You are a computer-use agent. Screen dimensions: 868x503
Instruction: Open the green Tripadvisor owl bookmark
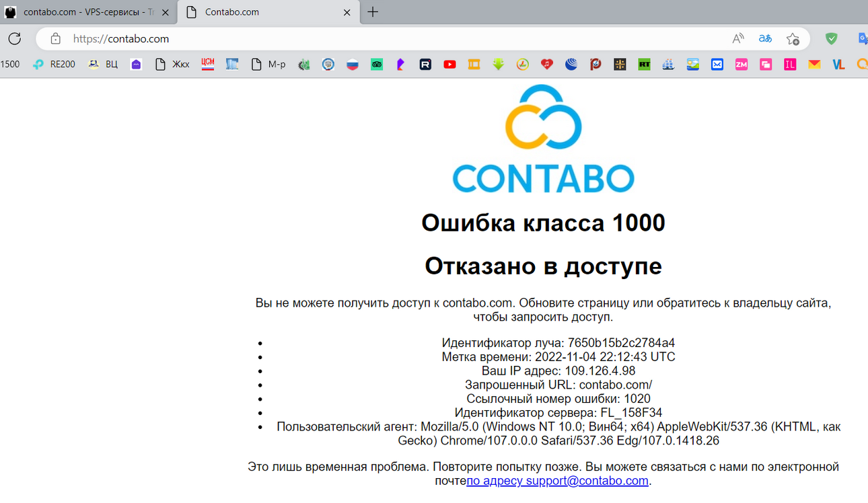377,65
